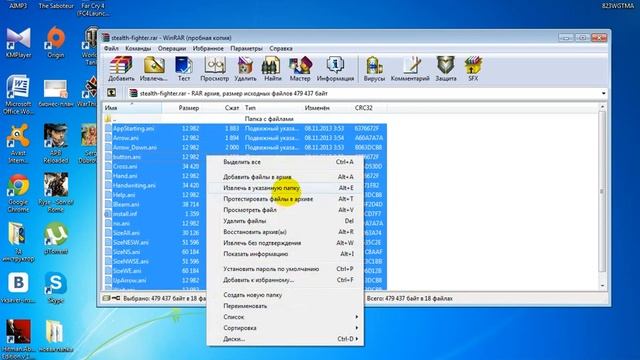Open KMPlayer desktop shortcut
The image size is (640, 360).
(18, 42)
